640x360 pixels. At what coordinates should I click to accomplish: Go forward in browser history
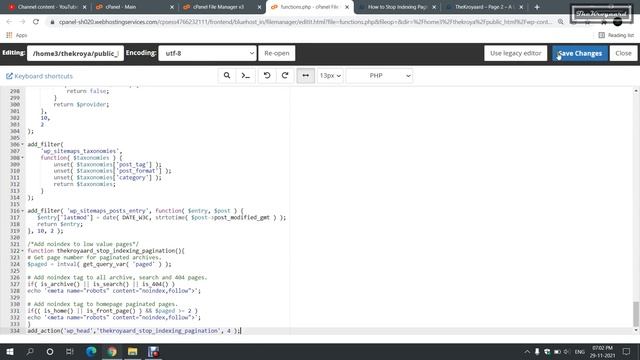point(22,22)
